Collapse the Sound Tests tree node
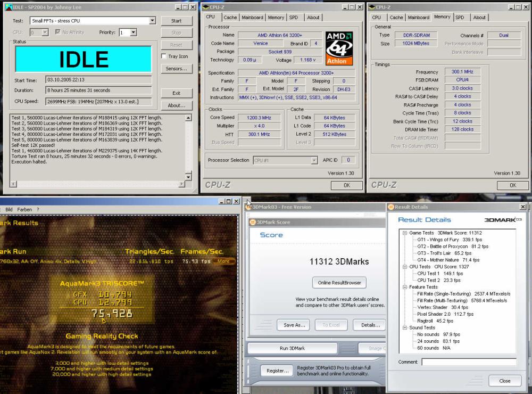Viewport: 532px width, 394px height. (x=405, y=328)
